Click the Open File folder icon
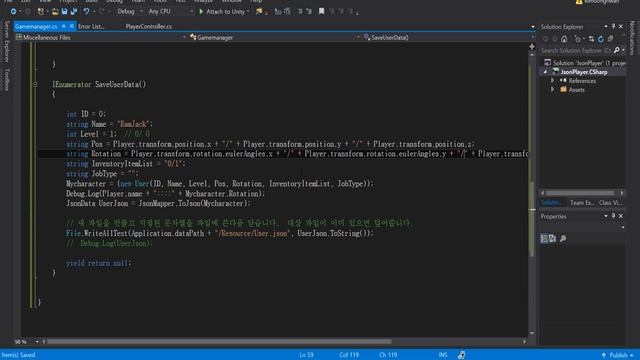This screenshot has height=360, width=640. [x=55, y=11]
